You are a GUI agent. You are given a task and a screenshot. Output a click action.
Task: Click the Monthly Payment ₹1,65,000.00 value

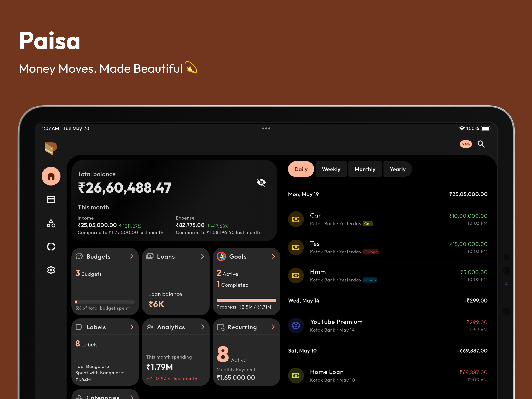(236, 378)
